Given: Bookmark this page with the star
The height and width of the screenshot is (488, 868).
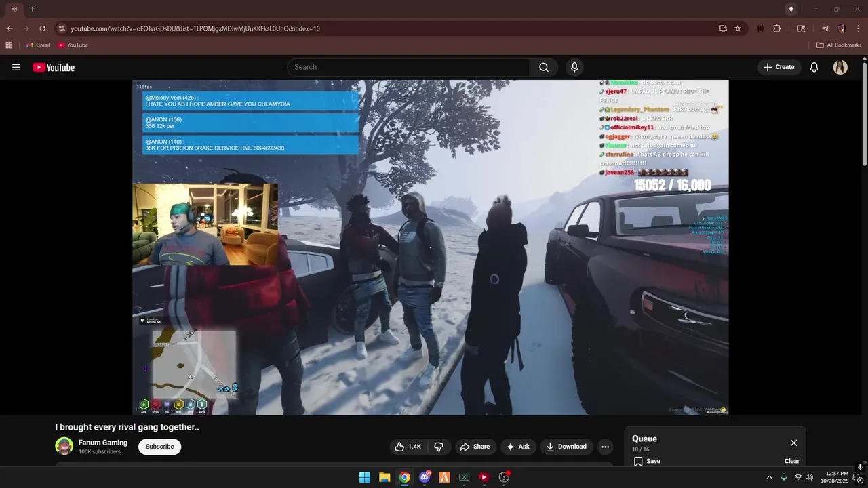Looking at the screenshot, I should pos(738,28).
